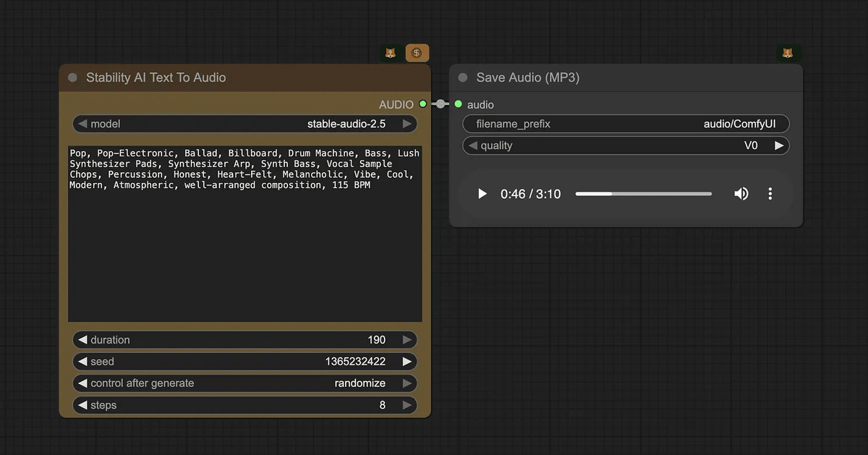Viewport: 868px width, 455px height.
Task: Click the Save Audio (MP3) title
Action: click(528, 77)
